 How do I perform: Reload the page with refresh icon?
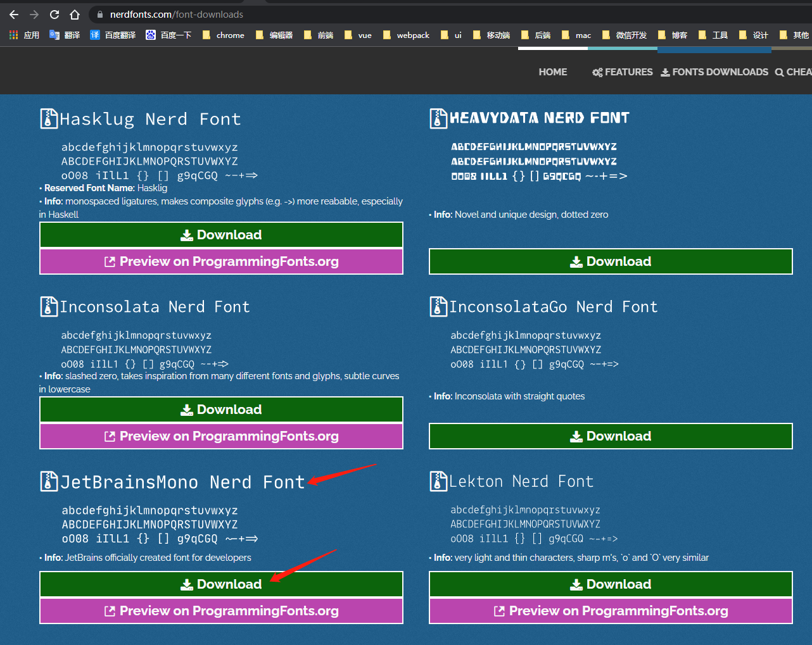(x=54, y=15)
